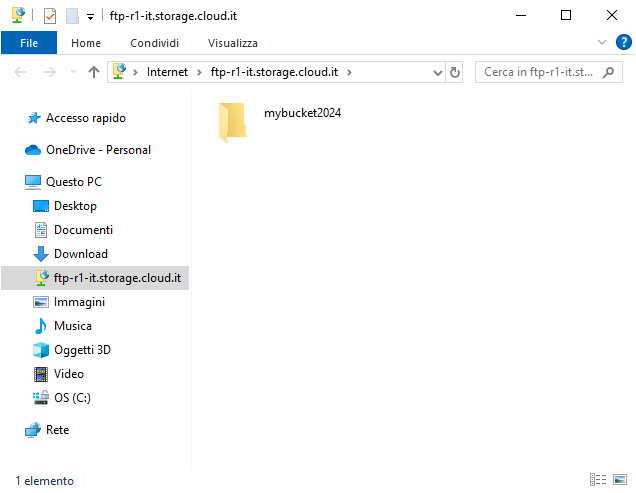Open the Customize Quick Access Toolbar dropdown
This screenshot has width=636, height=493.
point(90,17)
